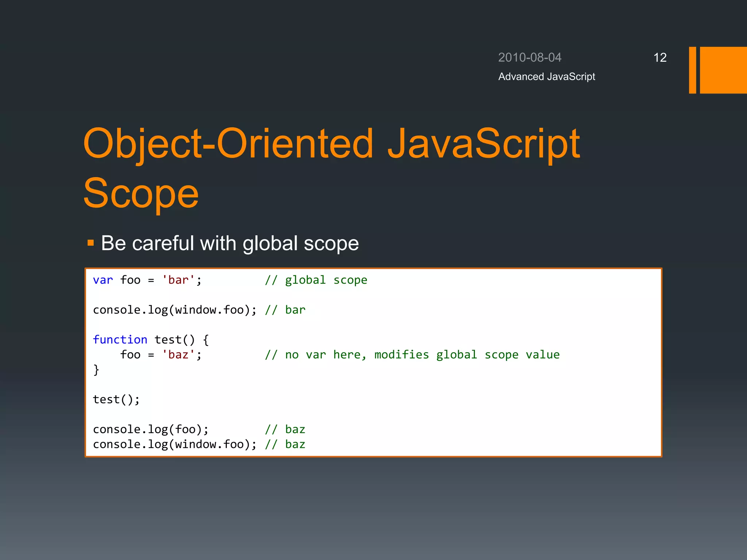Click the 'test();' call line

[116, 400]
